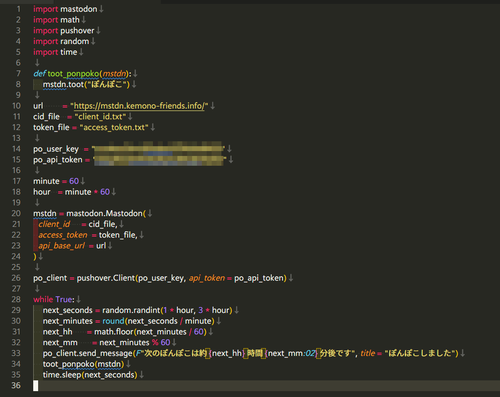Click 'math.floor' on line 31
Image resolution: width=500 pixels, height=397 pixels.
(x=114, y=332)
